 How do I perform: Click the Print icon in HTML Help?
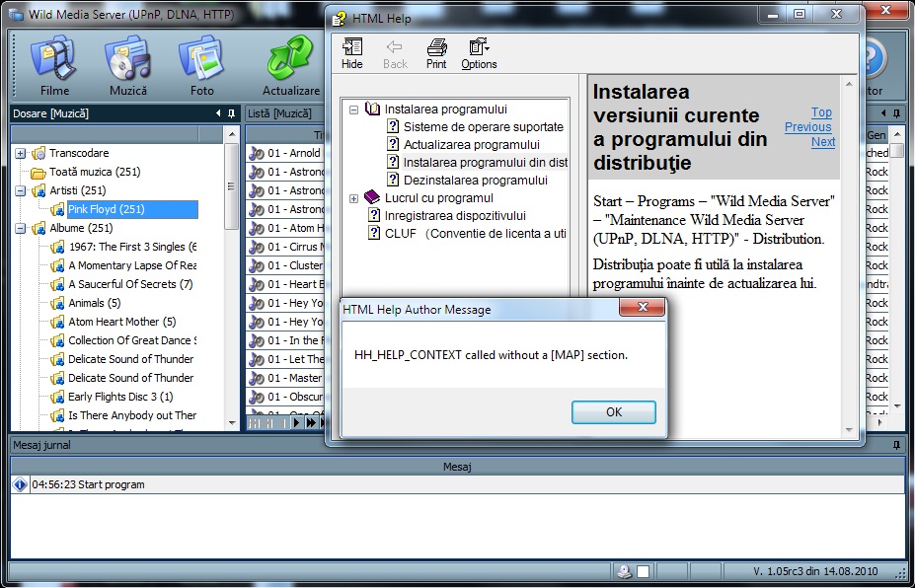[436, 53]
